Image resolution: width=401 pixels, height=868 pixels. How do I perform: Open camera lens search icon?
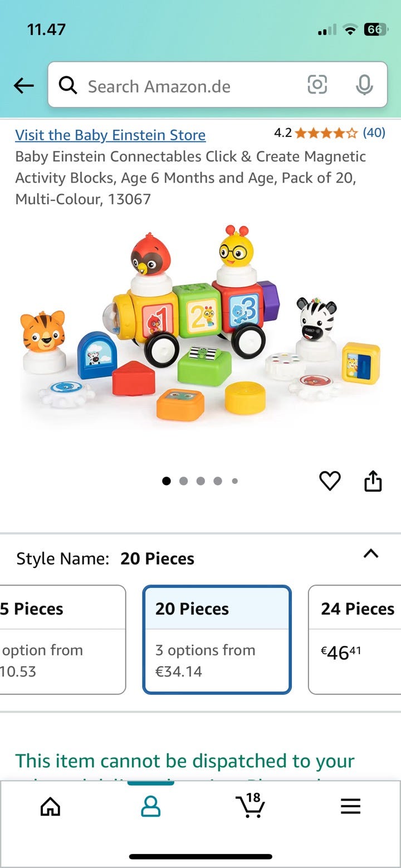click(317, 85)
